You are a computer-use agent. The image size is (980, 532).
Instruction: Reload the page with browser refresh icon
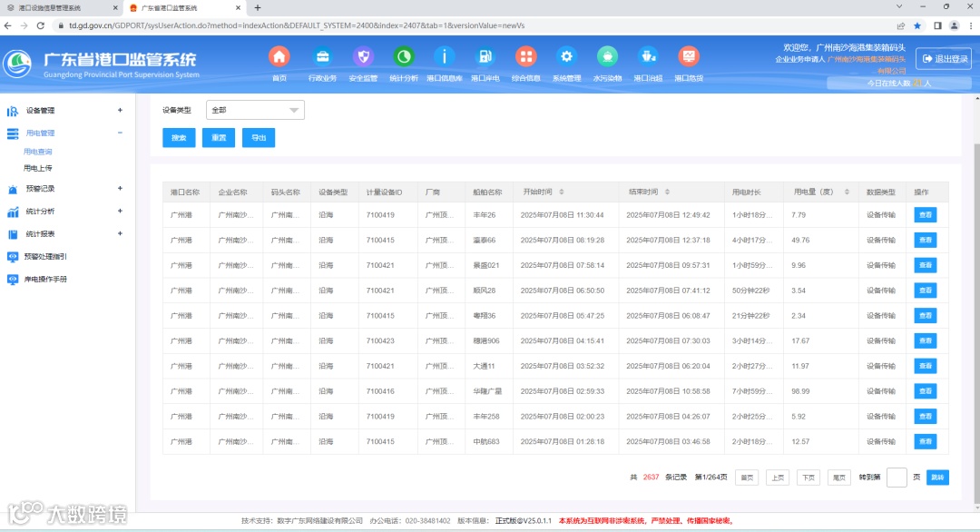[x=41, y=25]
